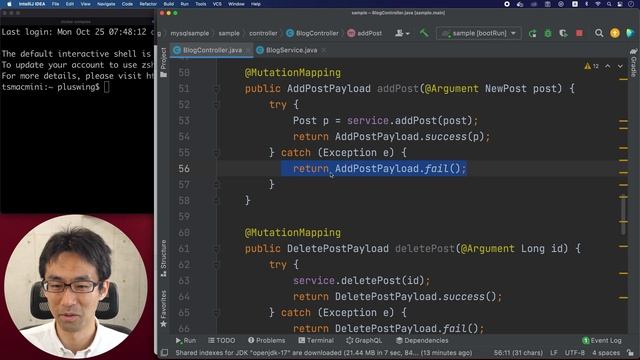
Task: Open the Favorites tool window stripe
Action: pyautogui.click(x=164, y=309)
